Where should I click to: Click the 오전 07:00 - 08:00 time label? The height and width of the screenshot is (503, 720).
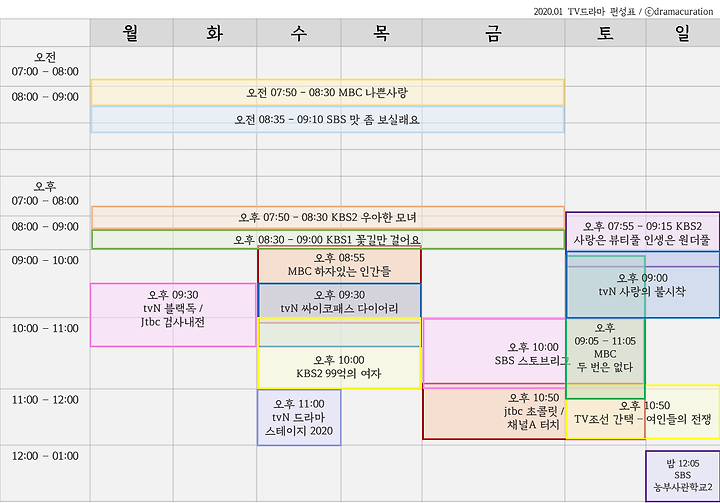(x=45, y=64)
